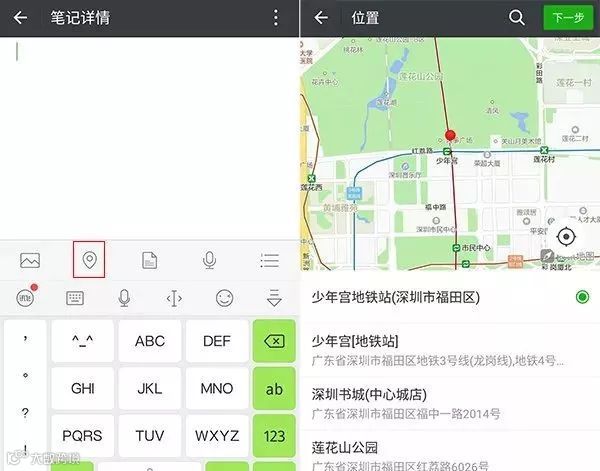Tap the 少年宫 metro station icon on map
Screen dimensions: 600x471
click(x=447, y=152)
